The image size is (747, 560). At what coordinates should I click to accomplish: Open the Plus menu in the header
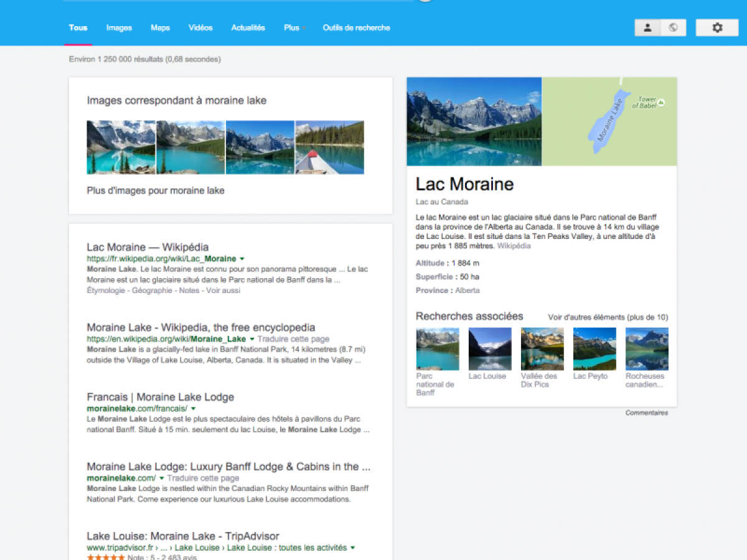point(294,27)
